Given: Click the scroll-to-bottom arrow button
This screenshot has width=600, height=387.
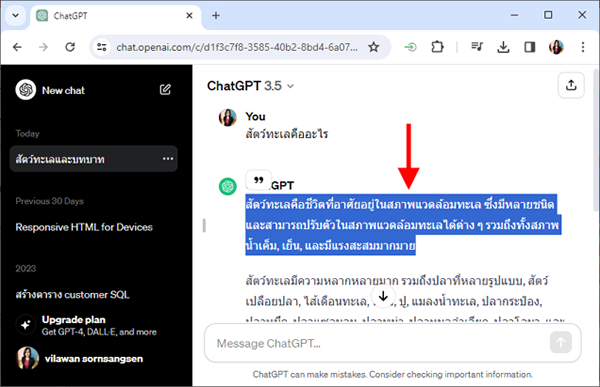Looking at the screenshot, I should point(383,296).
